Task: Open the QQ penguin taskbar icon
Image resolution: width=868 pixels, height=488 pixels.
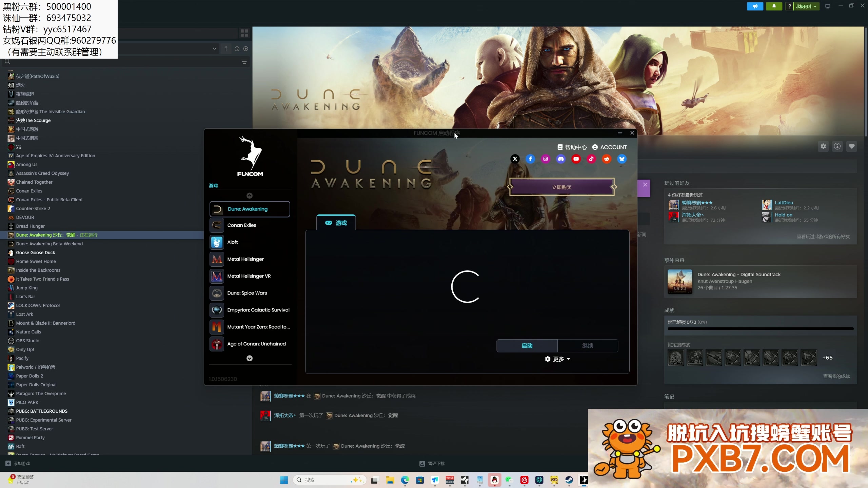Action: (x=495, y=480)
